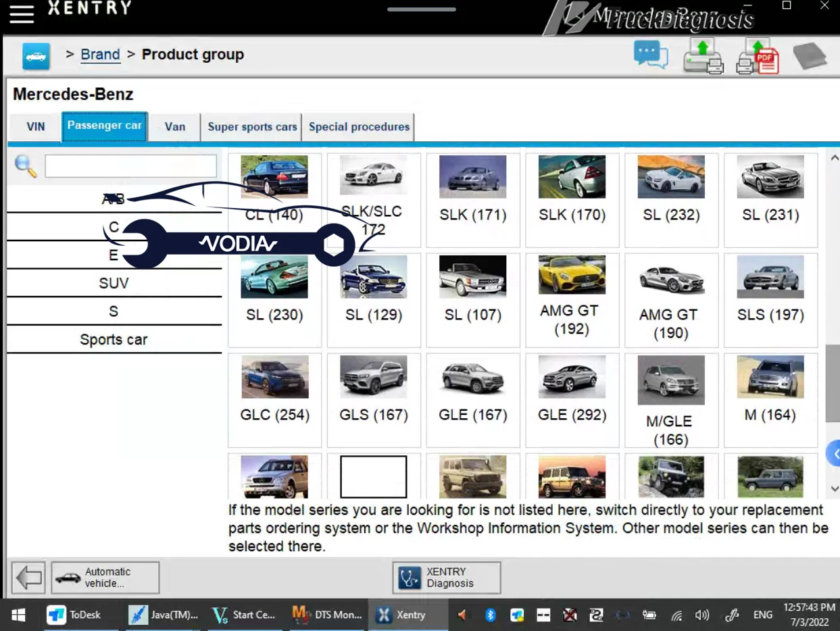Select SL (107) model thumbnail
Viewport: 840px width, 631px height.
(472, 300)
